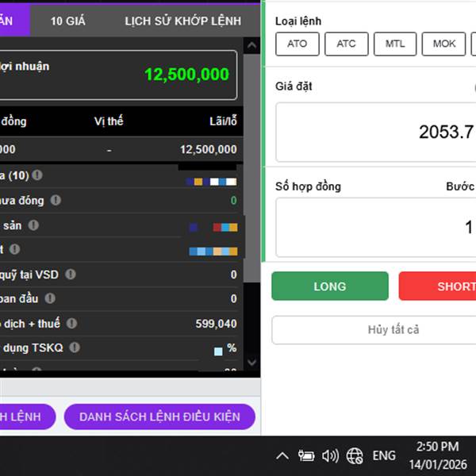476x476 pixels.
Task: Select MTL order type
Action: click(x=395, y=44)
